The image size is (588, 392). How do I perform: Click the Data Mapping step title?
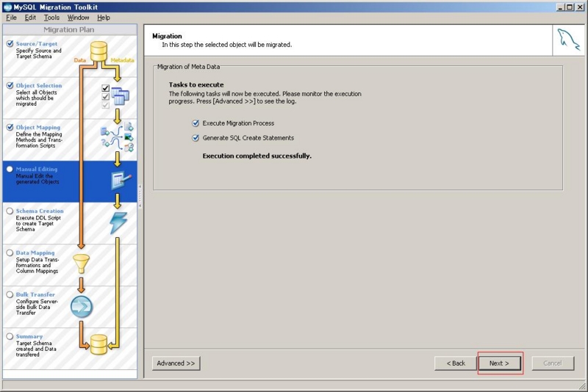35,253
